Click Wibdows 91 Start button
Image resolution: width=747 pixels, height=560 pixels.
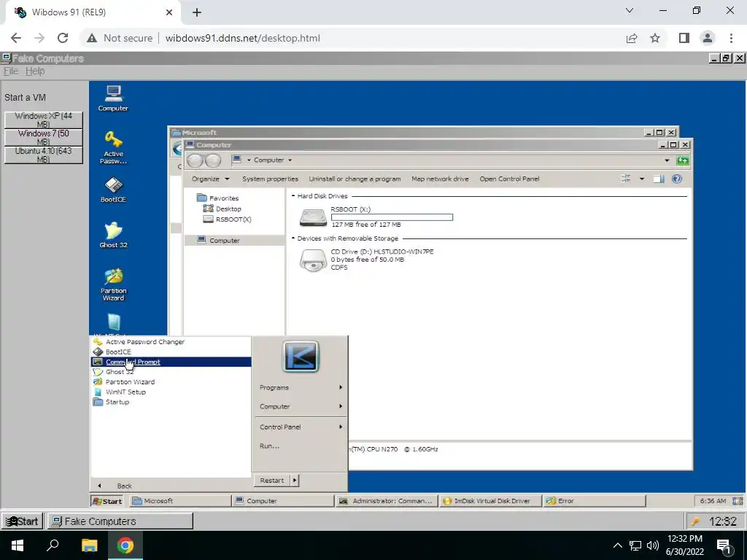(23, 521)
